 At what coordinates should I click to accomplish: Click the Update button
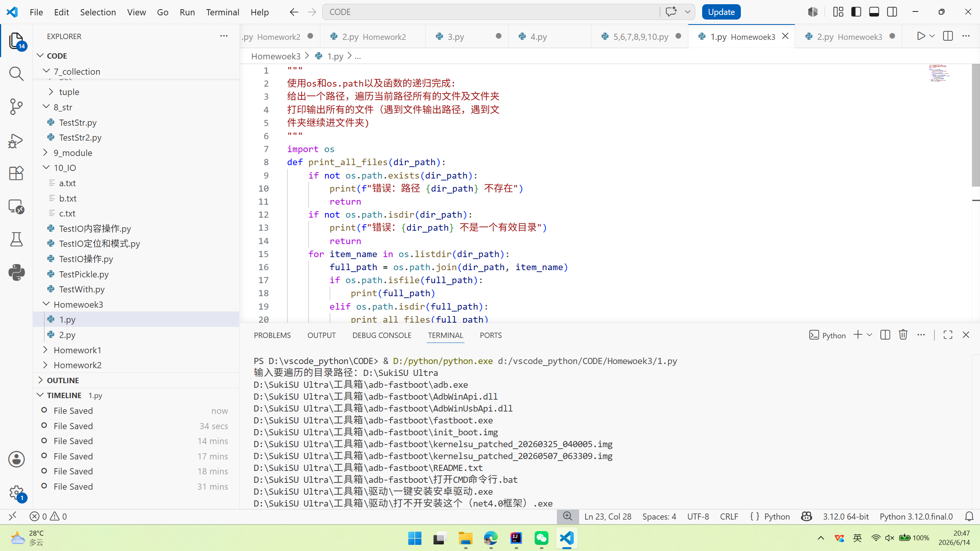[721, 12]
